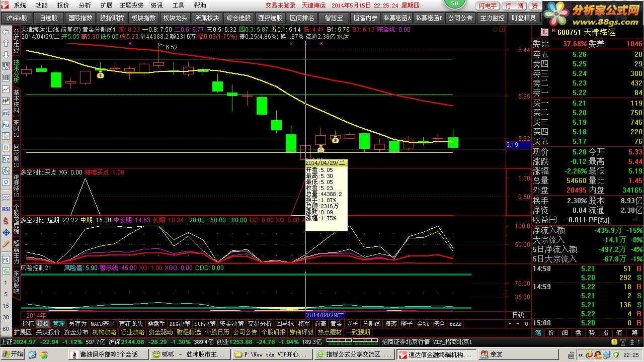Open the 功能 menu

tap(41, 6)
